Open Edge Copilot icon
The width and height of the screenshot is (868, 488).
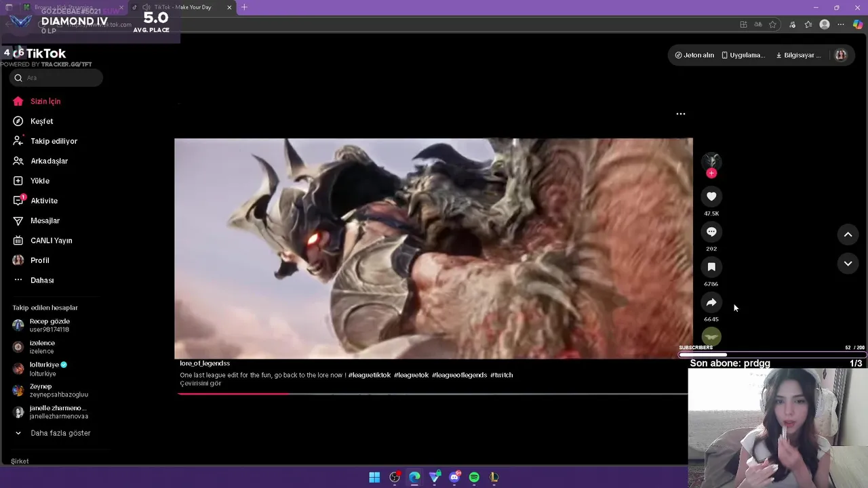pos(858,24)
